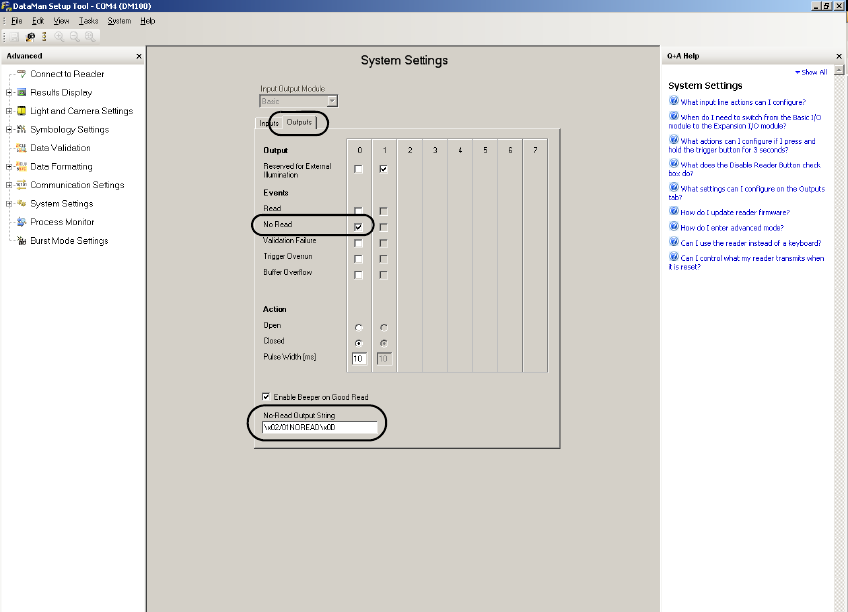This screenshot has width=848, height=612.
Task: Click the Light and Camera Settings icon
Action: tap(22, 111)
